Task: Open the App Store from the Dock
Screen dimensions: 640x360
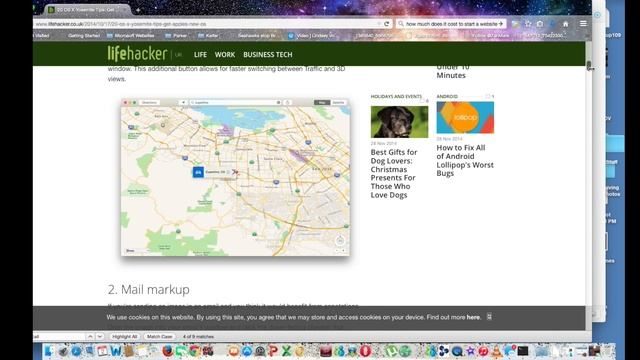Action: pyautogui.click(x=247, y=351)
